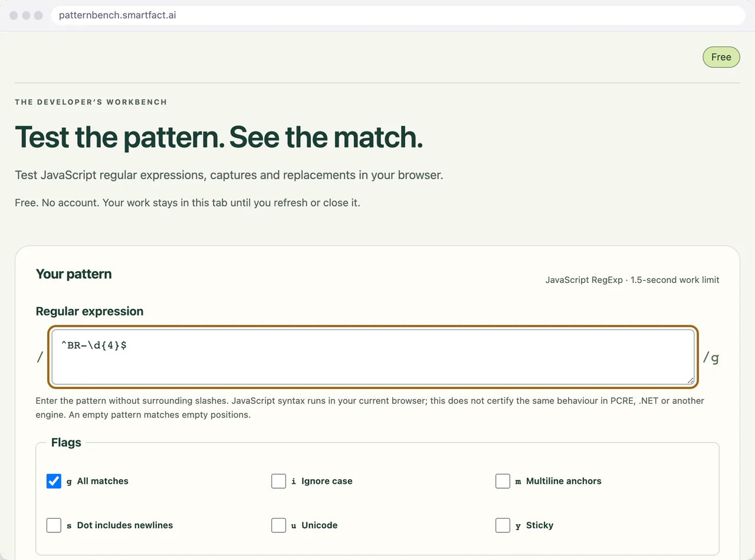
Task: Enable the i Ignore case flag
Action: (278, 481)
